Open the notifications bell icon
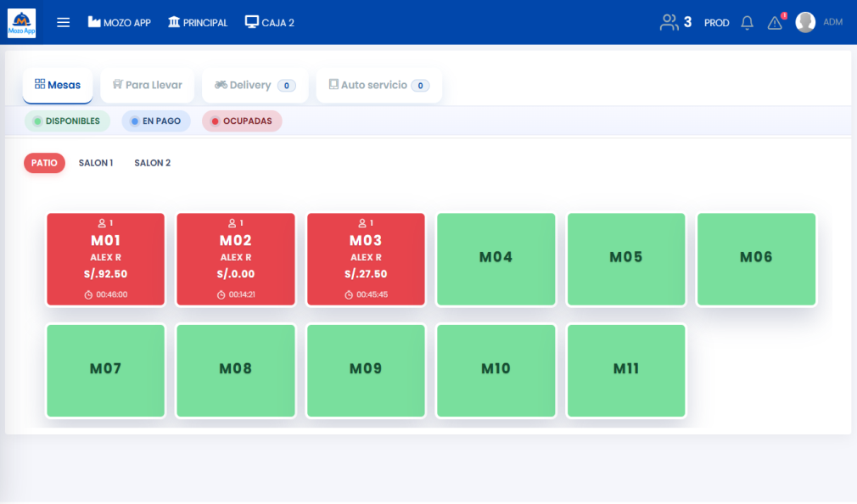Image resolution: width=857 pixels, height=504 pixels. click(747, 22)
